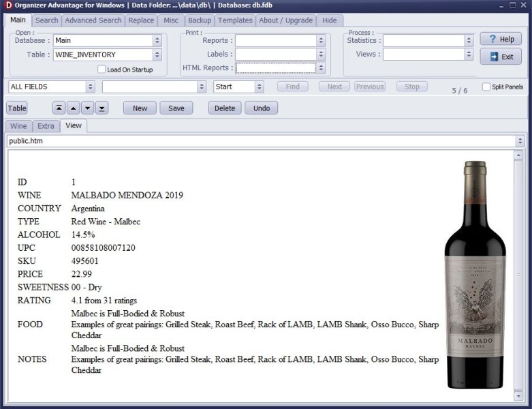This screenshot has height=409, width=532.
Task: Open the Reports dropdown
Action: (x=321, y=40)
